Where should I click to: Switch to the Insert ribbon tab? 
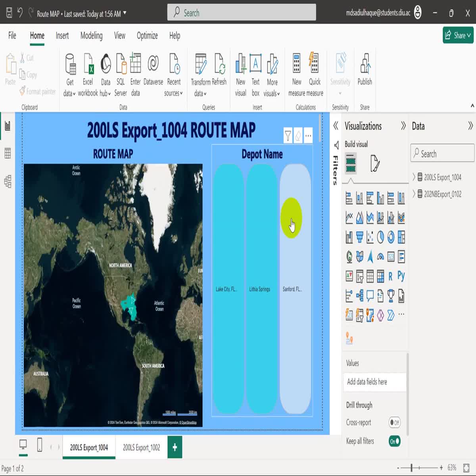tap(62, 36)
